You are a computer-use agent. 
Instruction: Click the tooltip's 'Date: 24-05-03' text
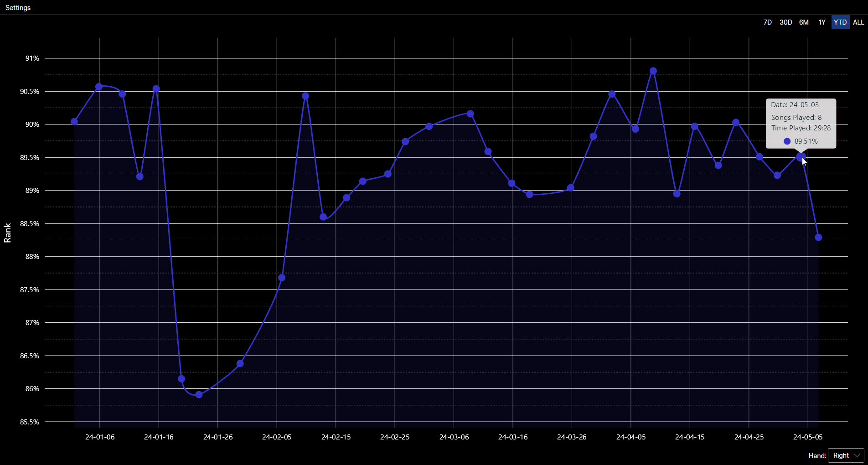pos(795,105)
